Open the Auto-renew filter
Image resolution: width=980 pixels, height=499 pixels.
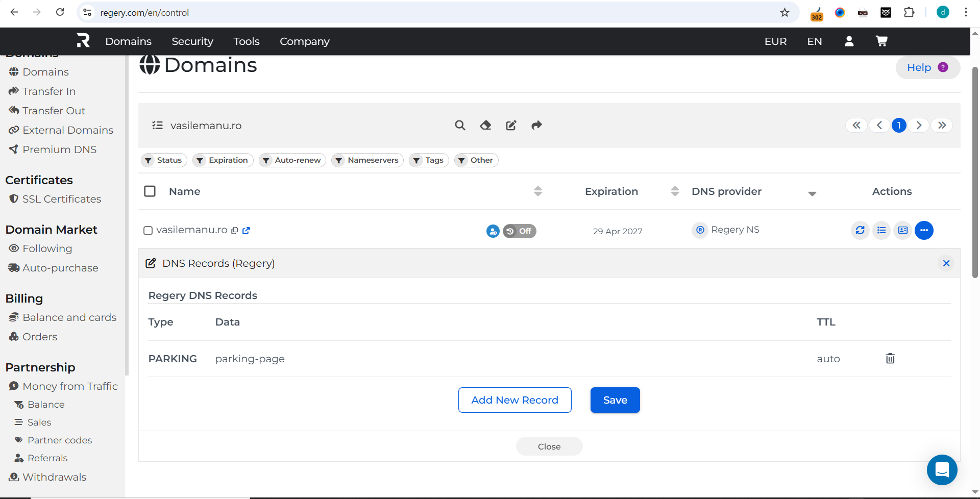(292, 160)
